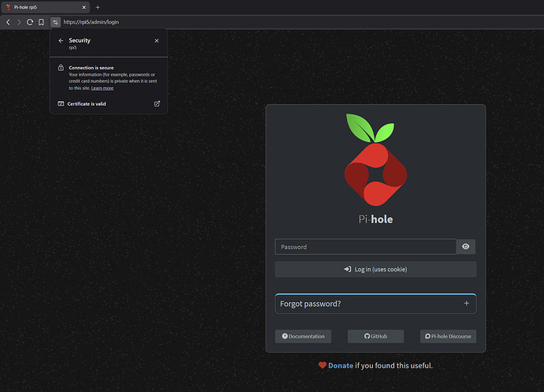Open the Documentation link button
This screenshot has width=544, height=392.
coord(303,336)
